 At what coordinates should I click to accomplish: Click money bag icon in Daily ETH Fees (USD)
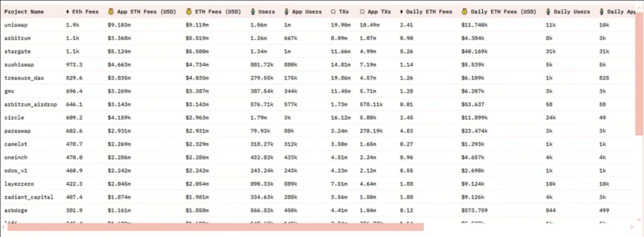coord(464,12)
